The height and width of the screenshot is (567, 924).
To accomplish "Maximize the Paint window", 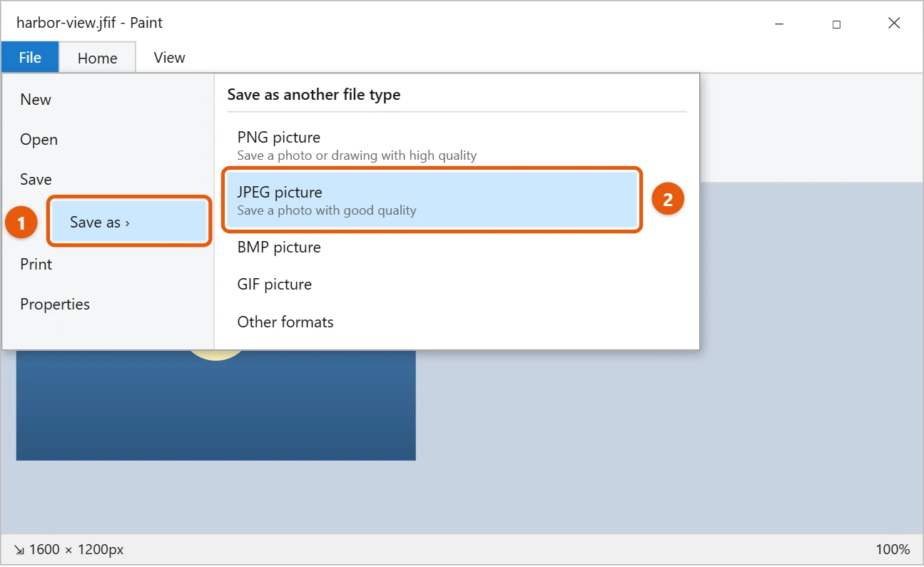I will pyautogui.click(x=836, y=24).
